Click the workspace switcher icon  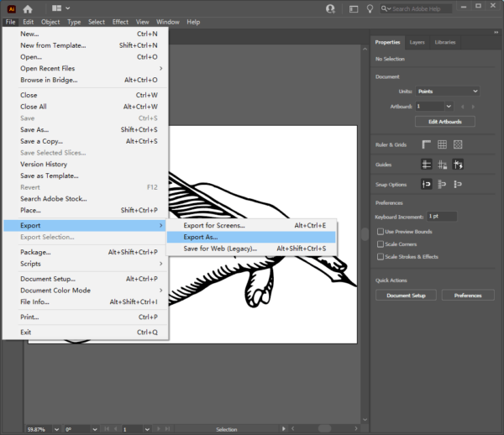point(354,9)
